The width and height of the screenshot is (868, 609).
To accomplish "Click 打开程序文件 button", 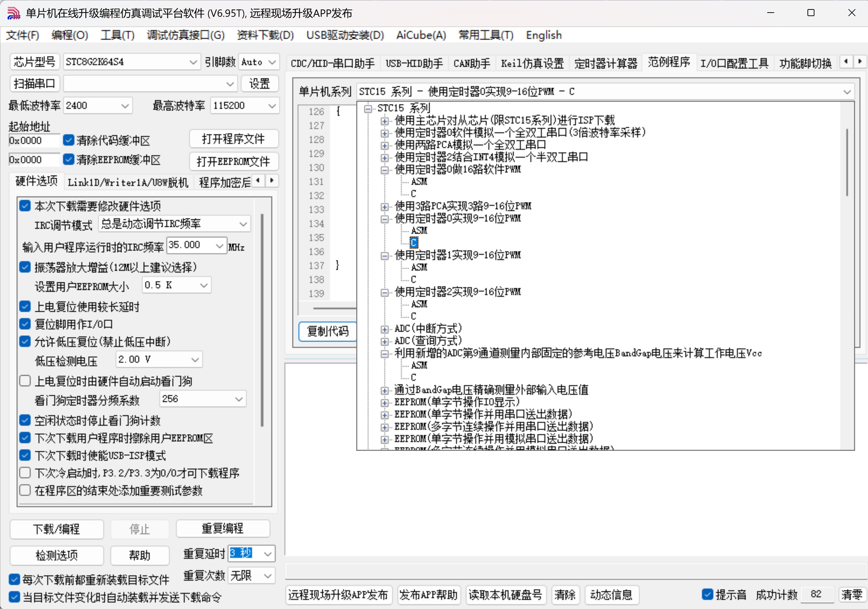I will (x=234, y=139).
